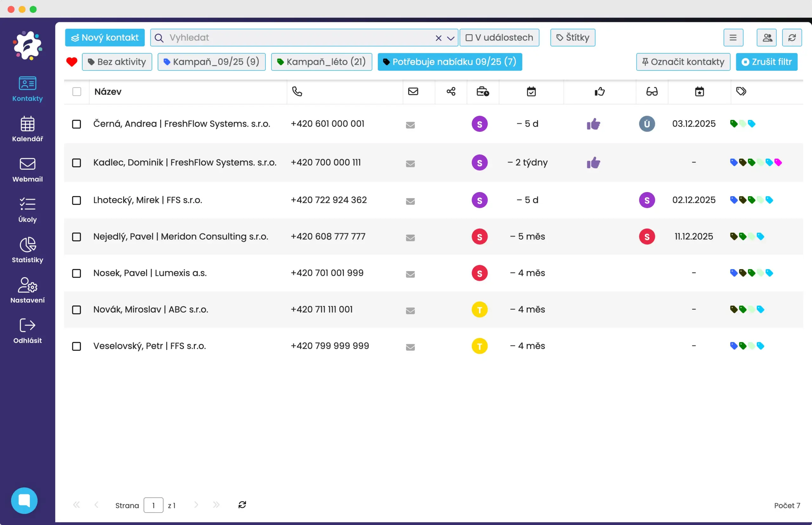This screenshot has width=812, height=525.
Task: Click the Zrušit filtr button
Action: 766,62
